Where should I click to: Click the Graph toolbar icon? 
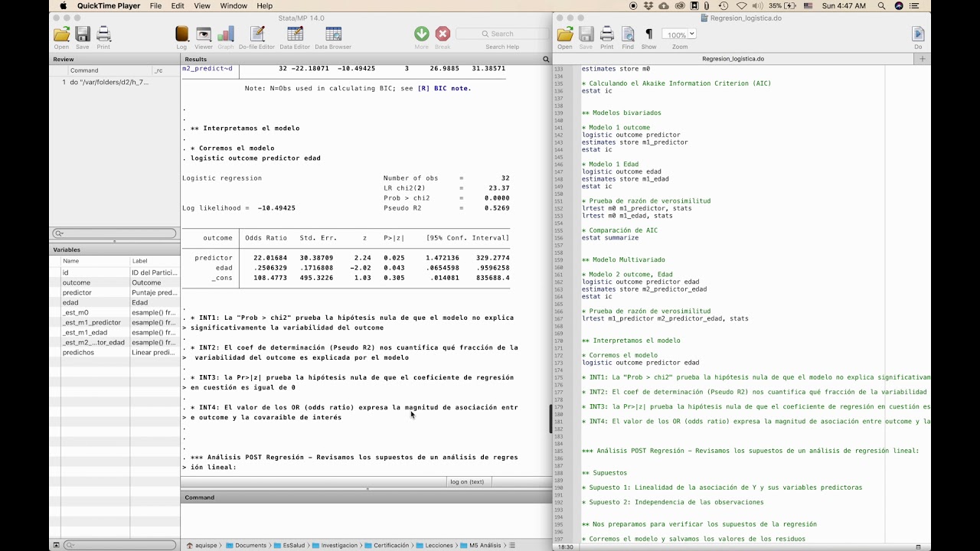point(226,34)
